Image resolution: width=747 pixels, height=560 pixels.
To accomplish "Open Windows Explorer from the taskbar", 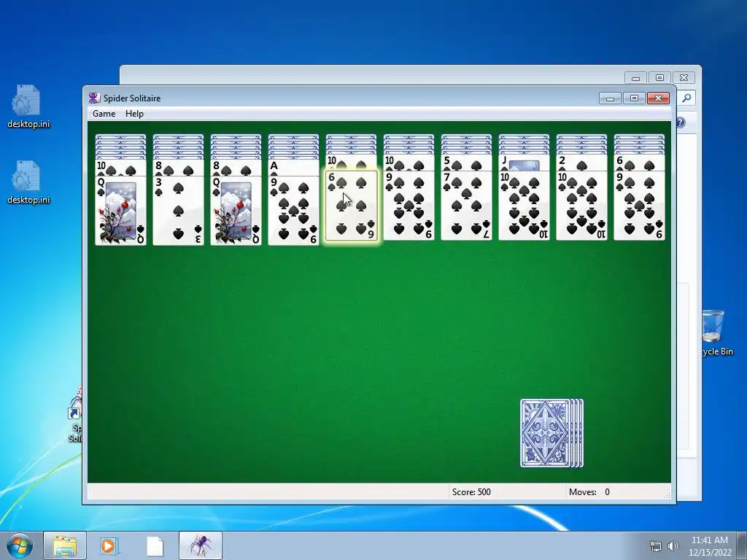I will (65, 545).
